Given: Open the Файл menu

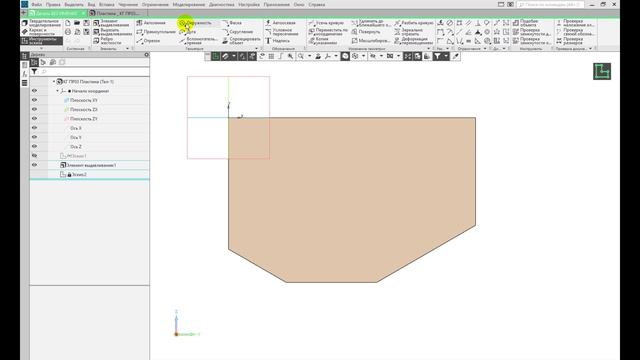Looking at the screenshot, I should tap(37, 4).
